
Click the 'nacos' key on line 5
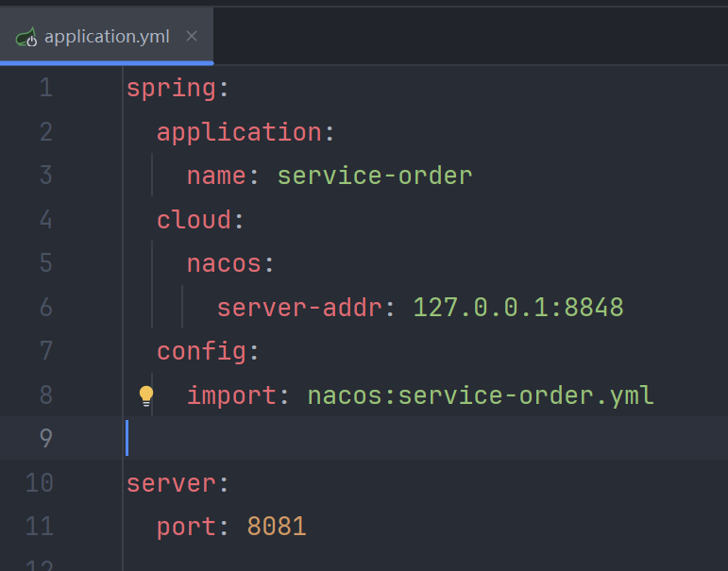(x=224, y=263)
